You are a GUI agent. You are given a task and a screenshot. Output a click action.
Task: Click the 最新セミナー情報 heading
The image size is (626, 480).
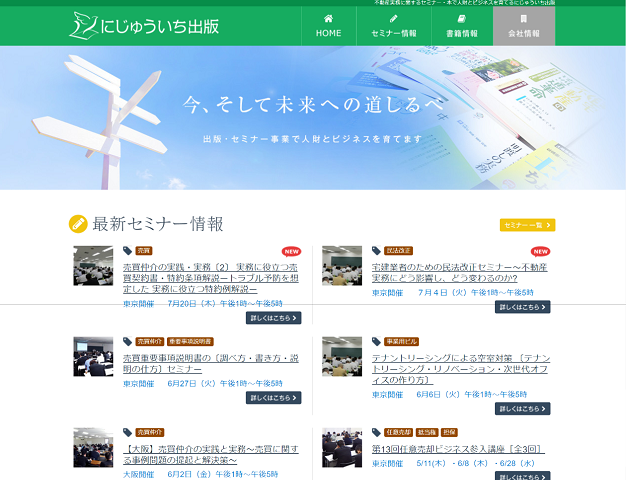pyautogui.click(x=158, y=224)
